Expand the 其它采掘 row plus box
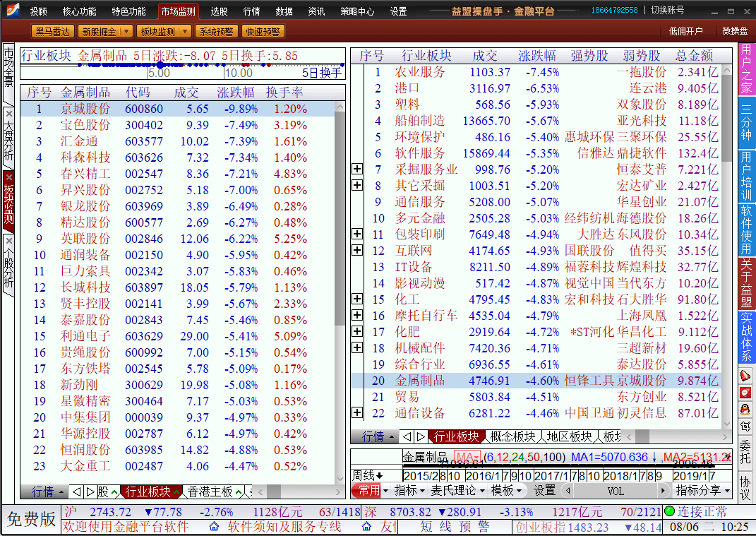The height and width of the screenshot is (536, 756). pyautogui.click(x=357, y=185)
